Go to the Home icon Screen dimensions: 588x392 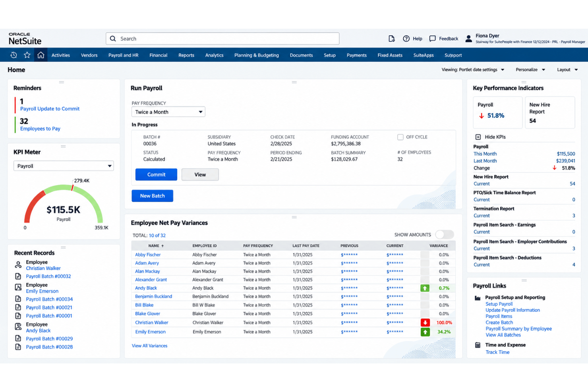pyautogui.click(x=41, y=55)
